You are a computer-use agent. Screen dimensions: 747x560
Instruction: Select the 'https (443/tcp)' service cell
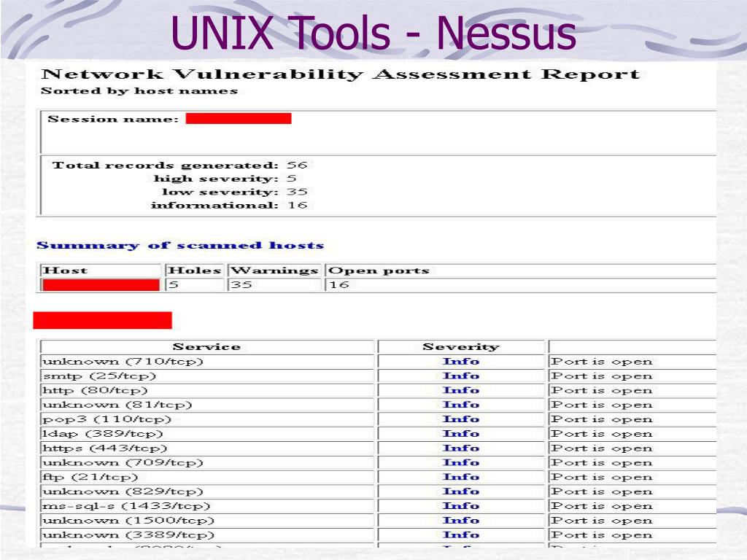(x=207, y=448)
